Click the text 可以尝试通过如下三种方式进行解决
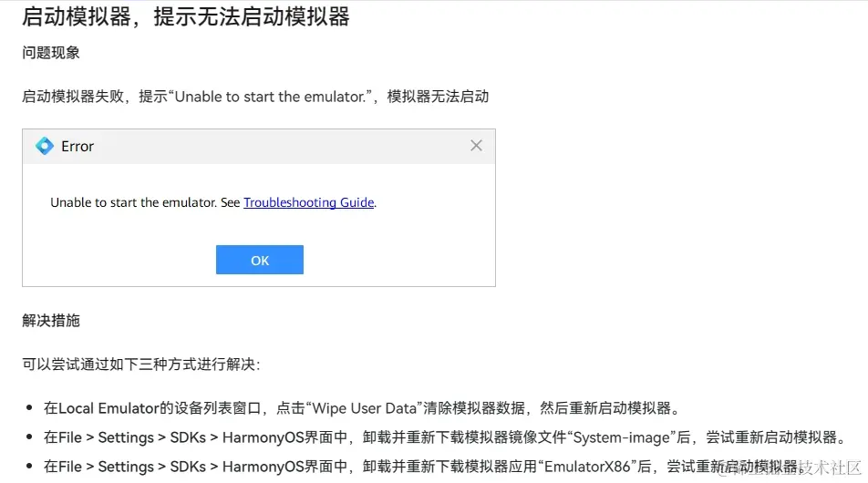This screenshot has height=483, width=868. pyautogui.click(x=141, y=364)
